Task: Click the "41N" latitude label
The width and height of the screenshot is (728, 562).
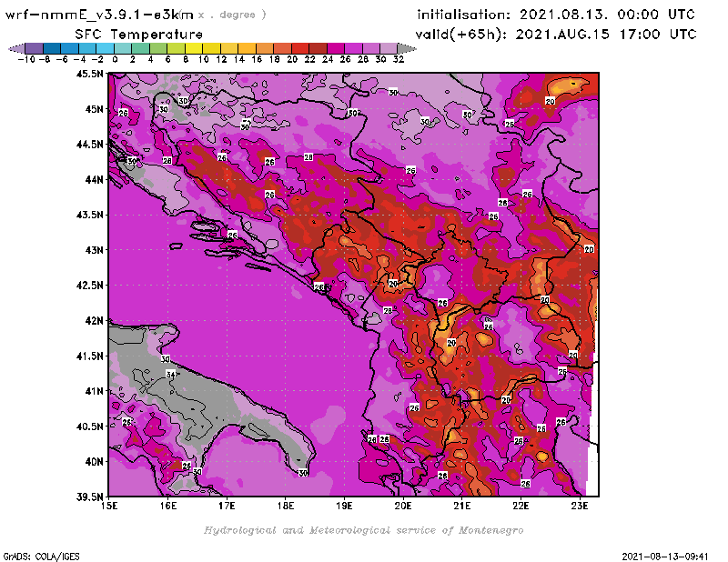Action: [x=95, y=391]
